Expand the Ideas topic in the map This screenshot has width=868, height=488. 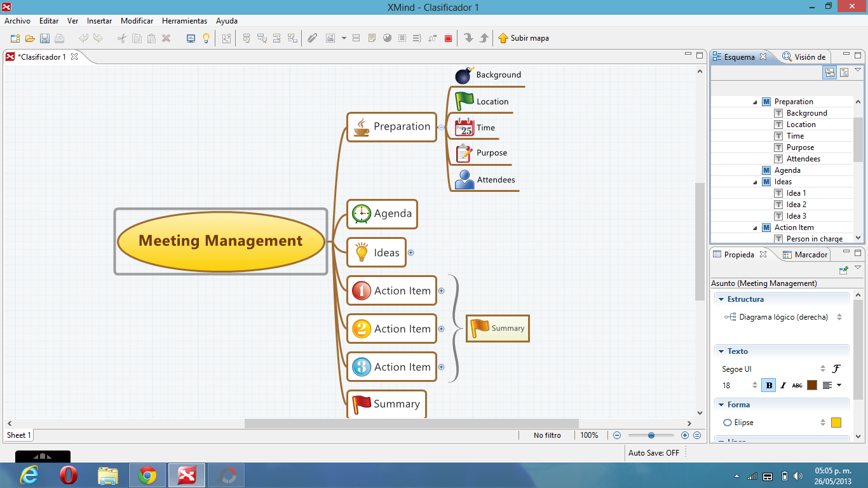pos(410,253)
